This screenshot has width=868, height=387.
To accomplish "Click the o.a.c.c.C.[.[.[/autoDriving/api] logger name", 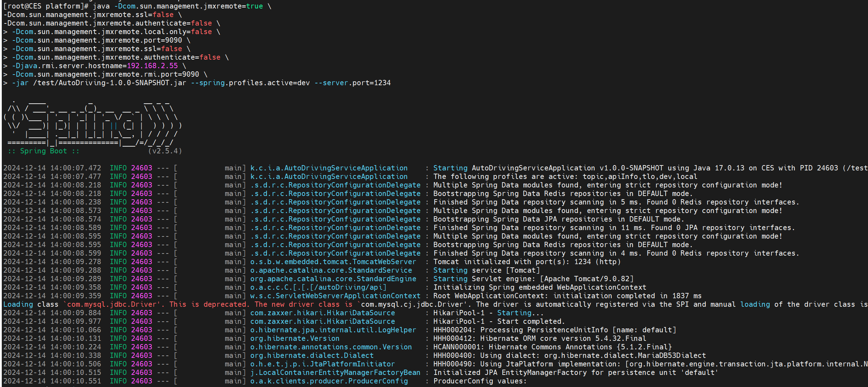I will pos(318,287).
